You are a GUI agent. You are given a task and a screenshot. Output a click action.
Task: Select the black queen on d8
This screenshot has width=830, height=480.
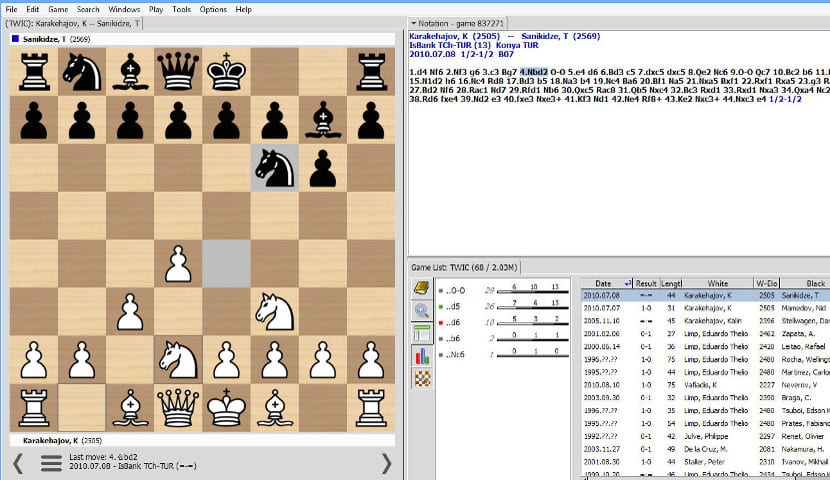click(178, 71)
